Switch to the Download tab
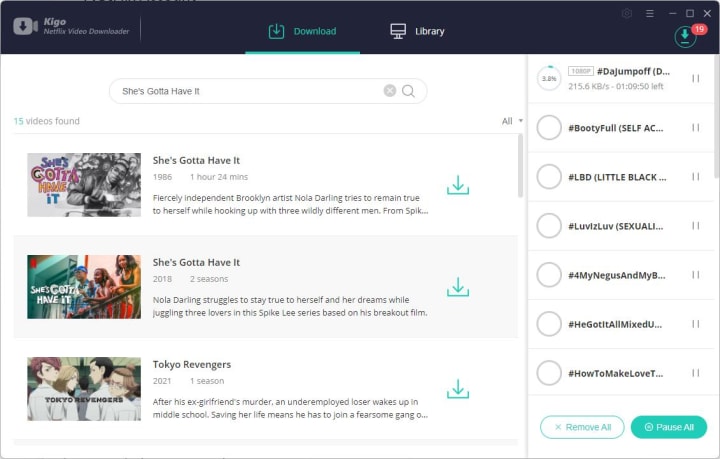Viewport: 720px width, 459px height. [303, 31]
